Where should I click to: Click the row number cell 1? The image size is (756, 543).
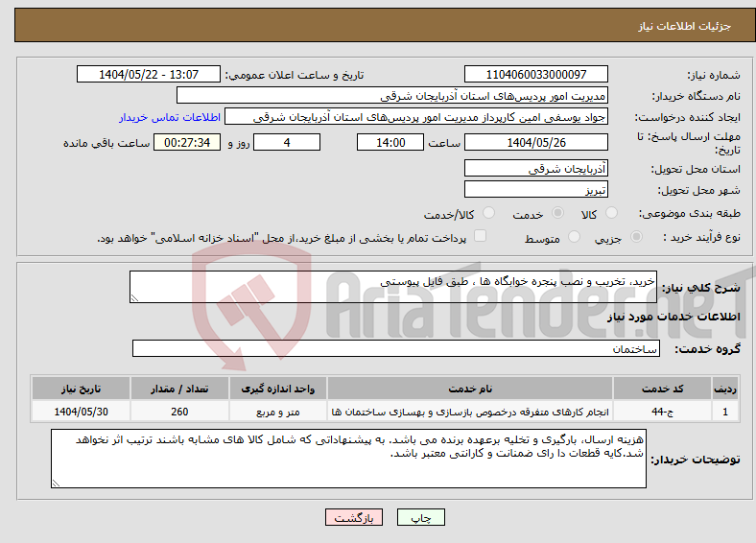725,412
